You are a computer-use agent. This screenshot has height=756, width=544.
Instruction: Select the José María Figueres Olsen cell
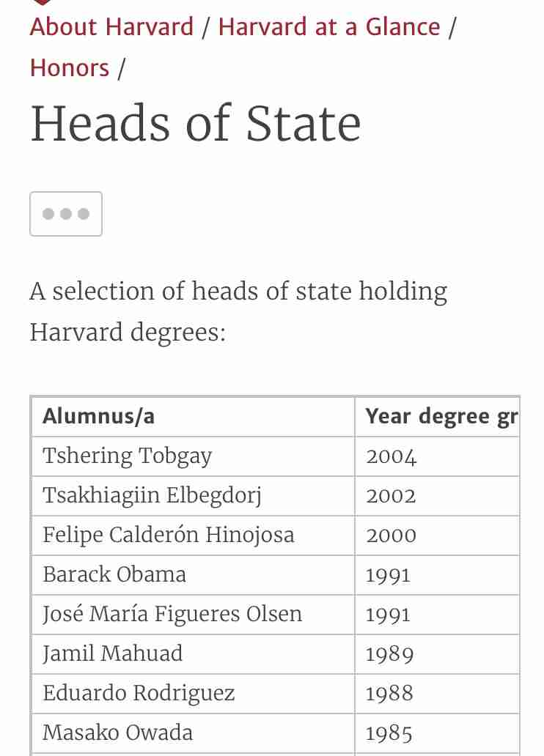[x=193, y=614]
